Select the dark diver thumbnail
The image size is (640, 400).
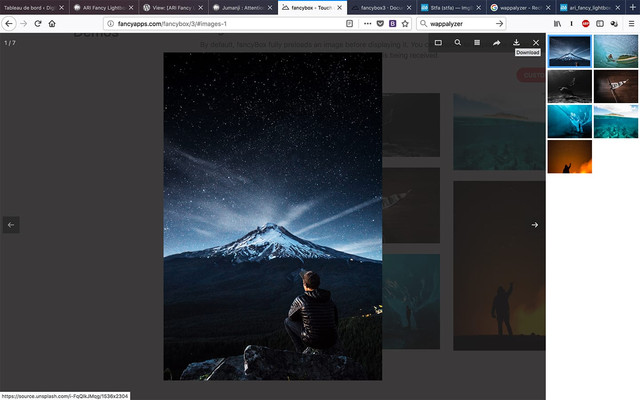(569, 86)
